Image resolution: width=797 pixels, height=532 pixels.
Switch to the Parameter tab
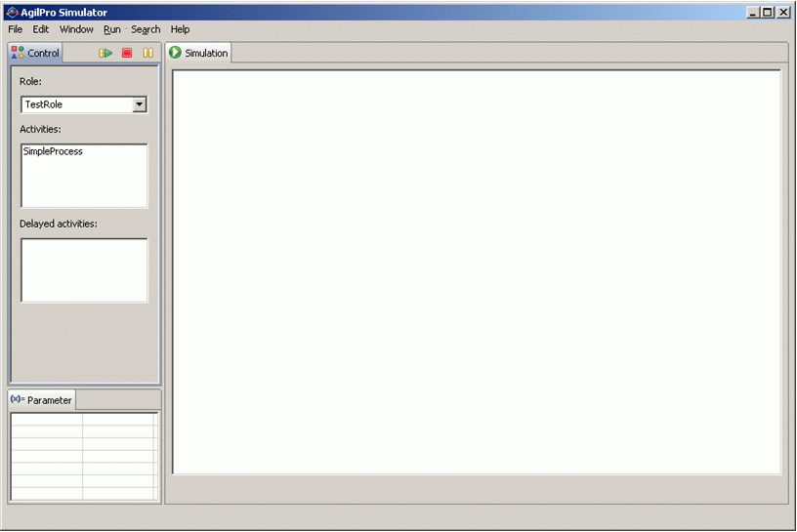pos(42,400)
